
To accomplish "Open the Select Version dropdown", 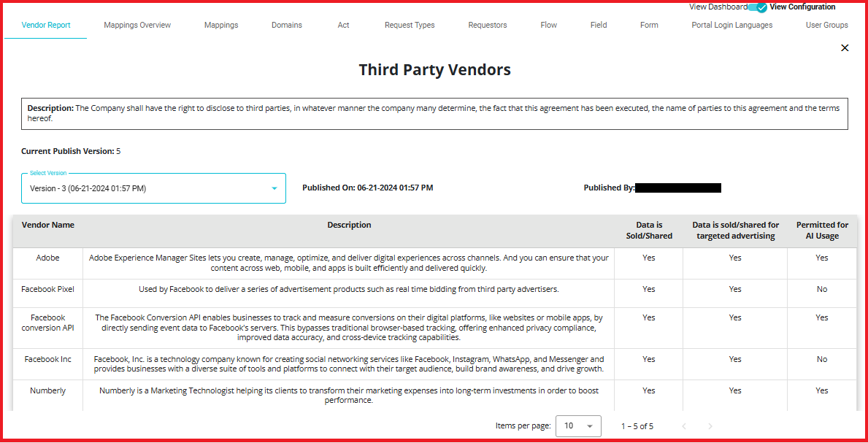I will (x=153, y=188).
